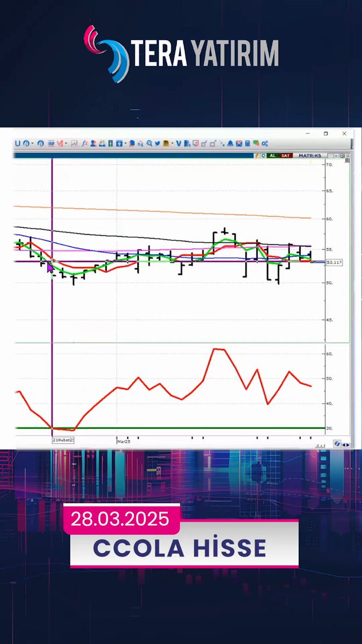Viewport: 362px width, 644px height.
Task: Open the VIOP toolbar icon
Action: (51, 143)
